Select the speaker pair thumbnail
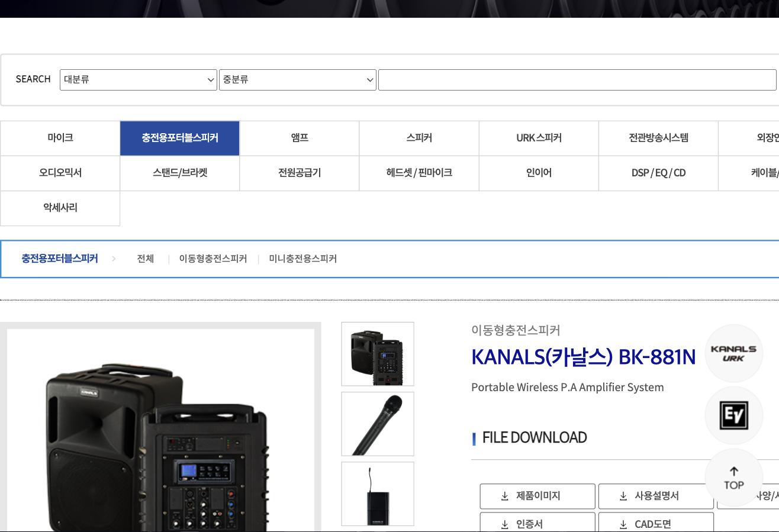 pyautogui.click(x=378, y=354)
